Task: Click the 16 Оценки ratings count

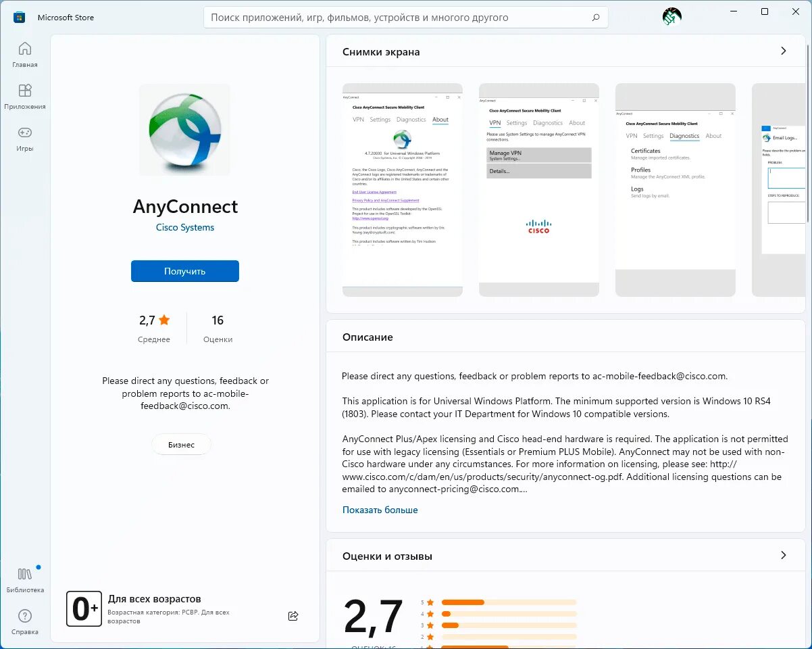Action: 218,329
